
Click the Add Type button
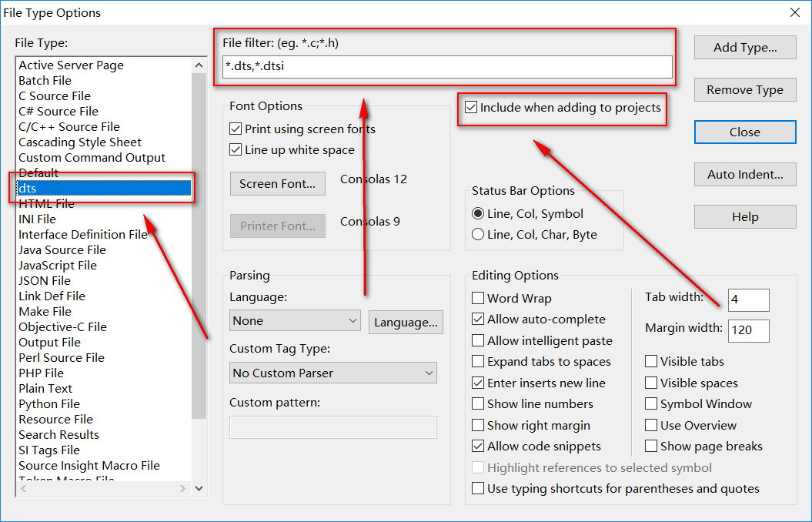[744, 47]
